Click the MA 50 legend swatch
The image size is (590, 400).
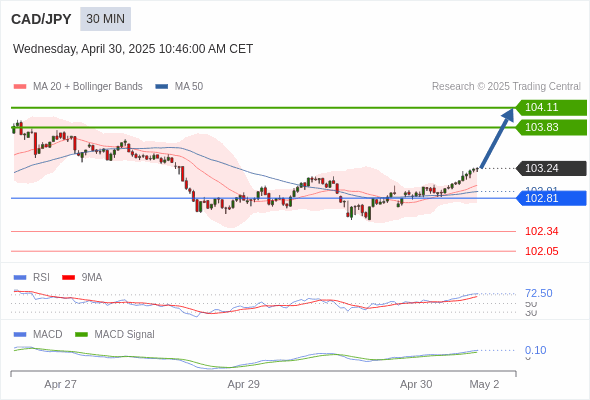pos(162,87)
